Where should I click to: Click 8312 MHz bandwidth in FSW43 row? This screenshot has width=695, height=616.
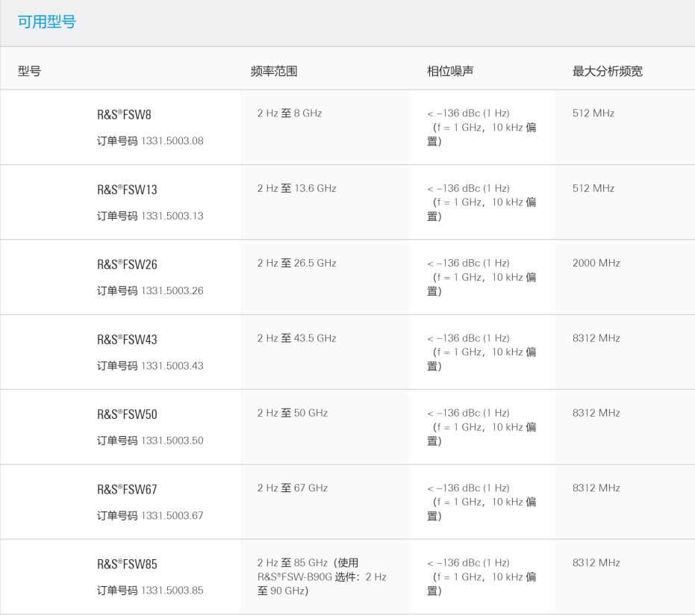coord(596,338)
